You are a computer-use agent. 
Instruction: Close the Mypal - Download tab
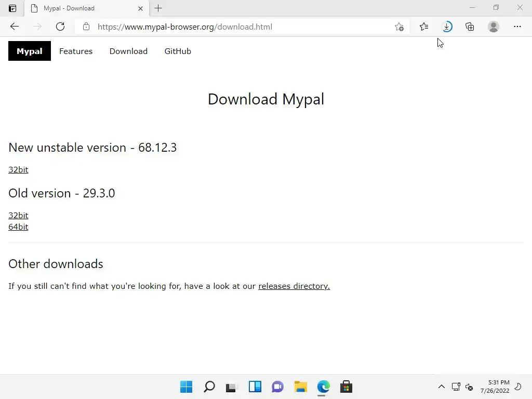tap(140, 8)
